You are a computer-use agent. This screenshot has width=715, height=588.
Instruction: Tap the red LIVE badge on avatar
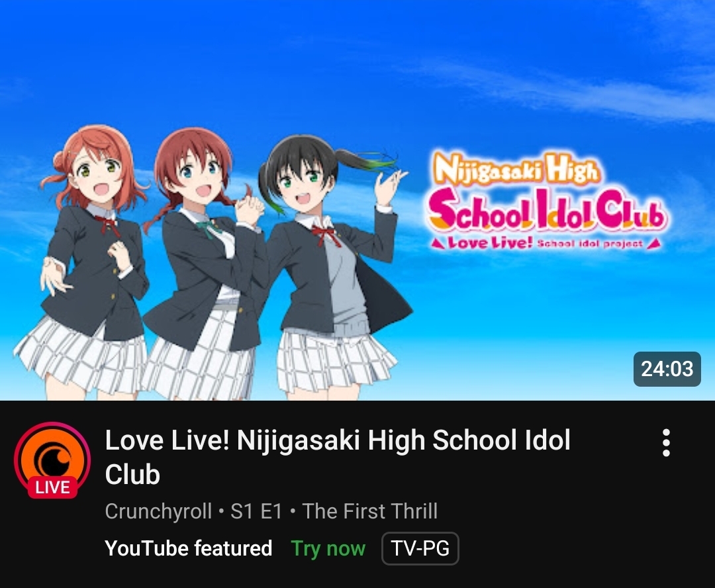[x=52, y=487]
